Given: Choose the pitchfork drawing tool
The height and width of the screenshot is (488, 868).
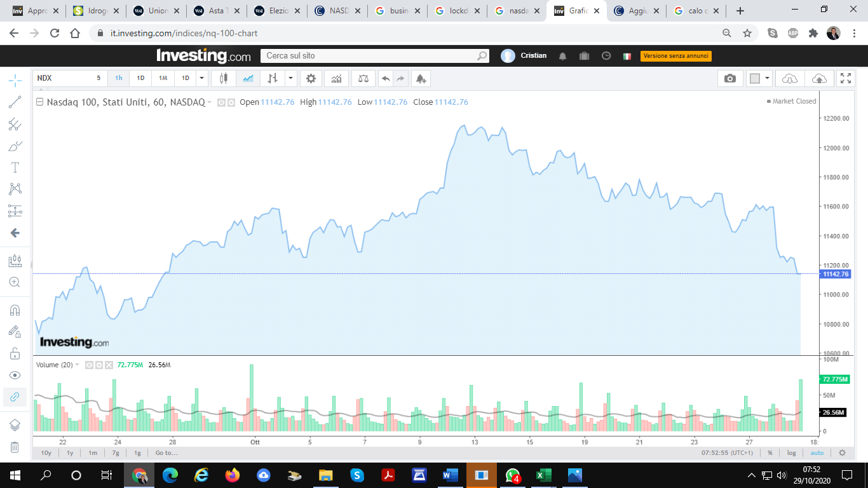Looking at the screenshot, I should [15, 124].
